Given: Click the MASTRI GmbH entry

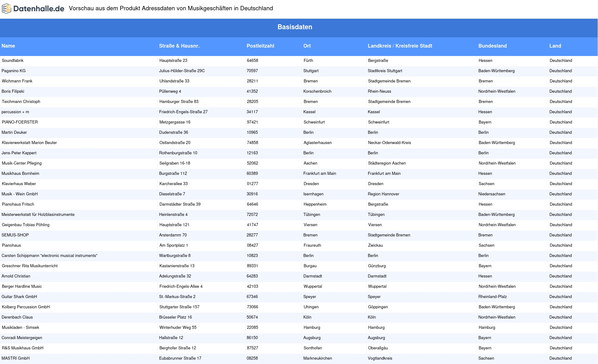Looking at the screenshot, I should pos(16,358).
